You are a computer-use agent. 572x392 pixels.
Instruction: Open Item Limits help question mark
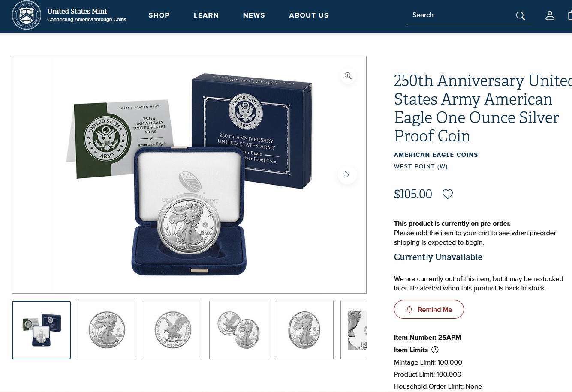[x=435, y=350]
